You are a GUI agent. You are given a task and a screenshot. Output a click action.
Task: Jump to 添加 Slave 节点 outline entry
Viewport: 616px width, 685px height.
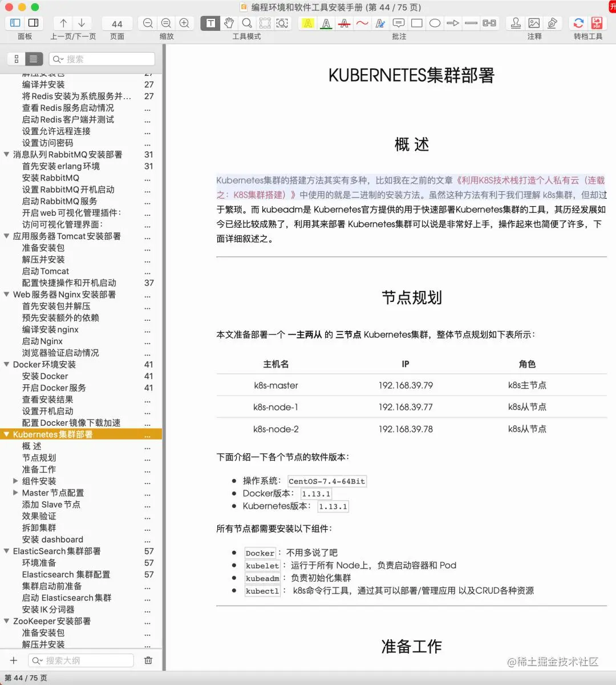pos(51,505)
